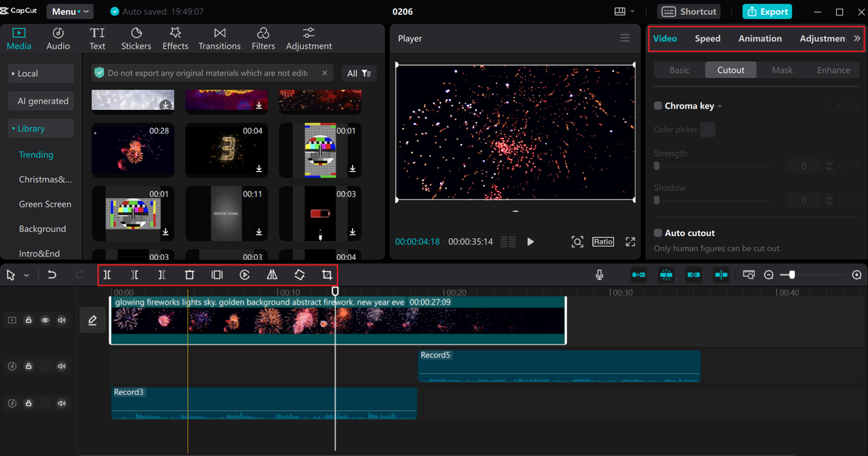Viewport: 868px width, 456px height.
Task: Lock the Record3 audio track
Action: coord(28,403)
